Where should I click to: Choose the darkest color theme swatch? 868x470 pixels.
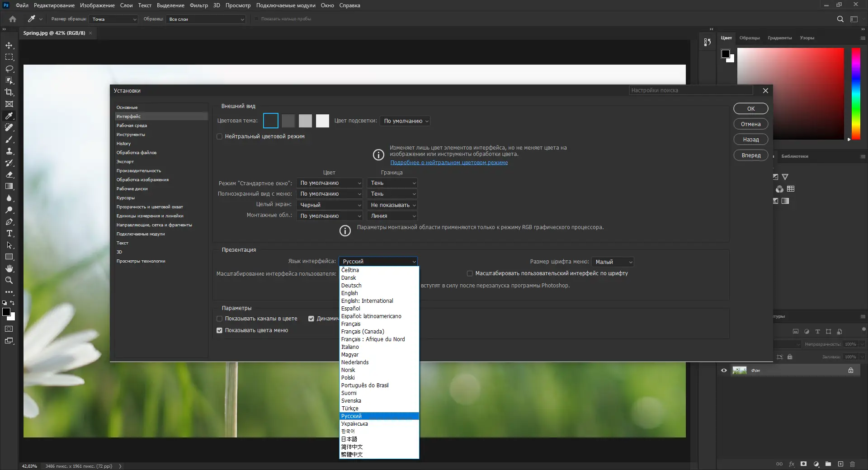point(271,121)
